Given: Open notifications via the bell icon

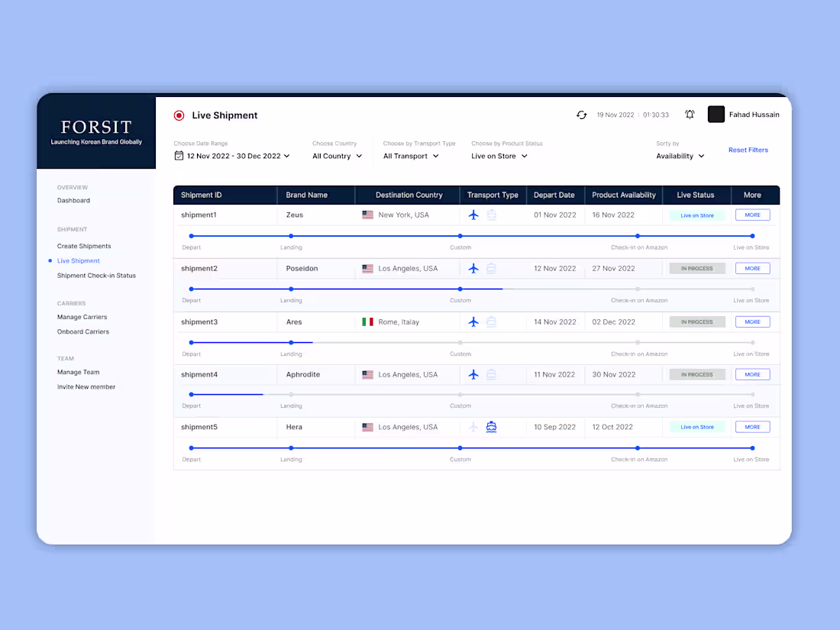Looking at the screenshot, I should [x=690, y=115].
